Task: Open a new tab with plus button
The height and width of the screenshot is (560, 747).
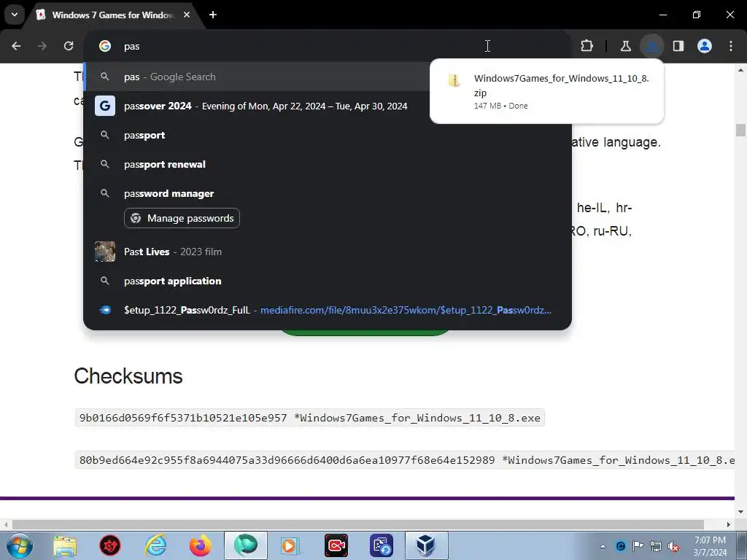Action: click(x=213, y=15)
